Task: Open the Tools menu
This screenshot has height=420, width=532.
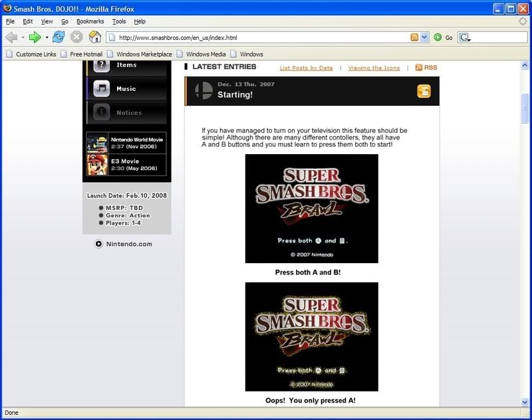Action: 118,21
